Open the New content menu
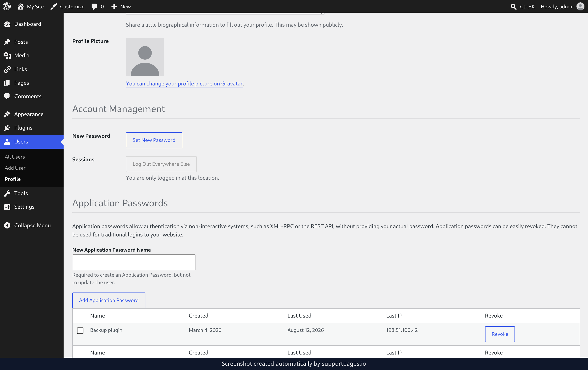 [x=121, y=6]
